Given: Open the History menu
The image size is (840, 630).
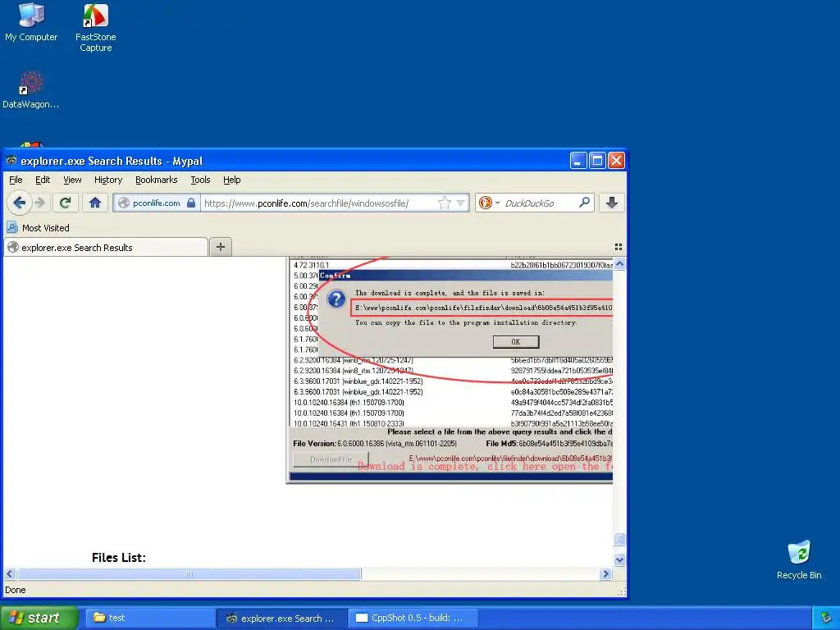Looking at the screenshot, I should pos(108,180).
